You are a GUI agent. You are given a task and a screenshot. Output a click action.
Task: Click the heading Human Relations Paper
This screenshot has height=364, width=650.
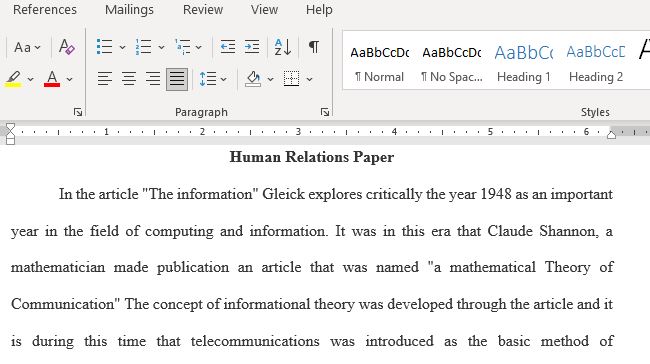click(x=312, y=157)
